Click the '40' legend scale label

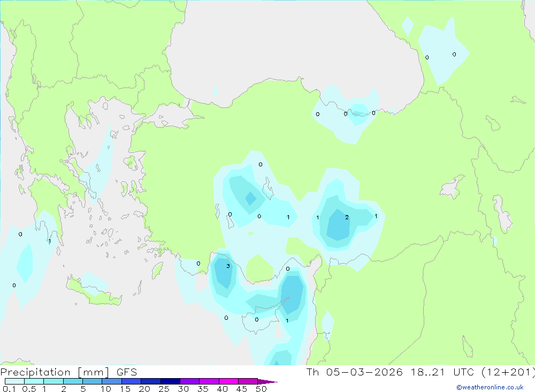coord(222,389)
